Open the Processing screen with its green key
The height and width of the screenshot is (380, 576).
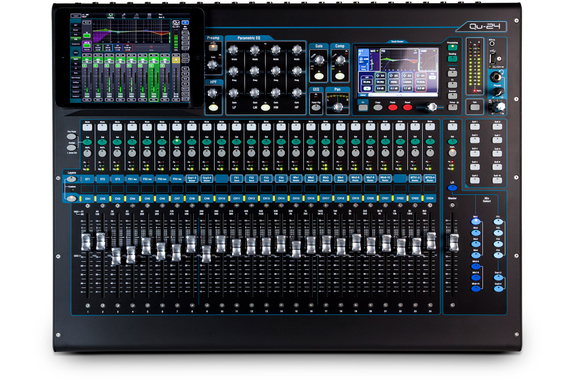coord(453,48)
